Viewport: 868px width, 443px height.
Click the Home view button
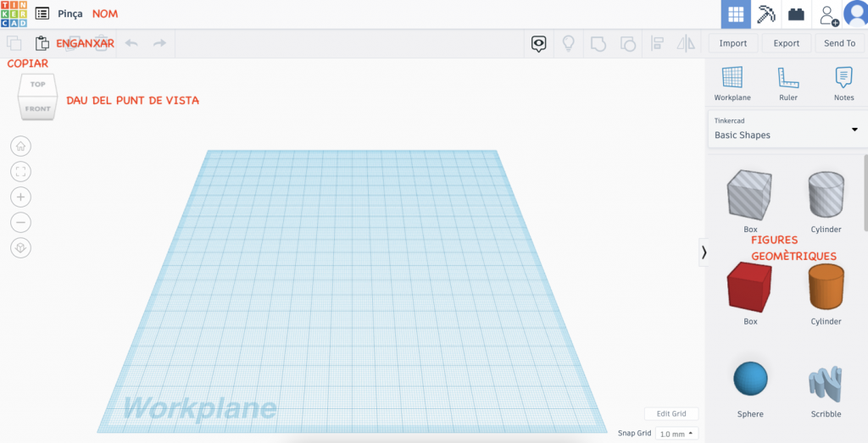[x=21, y=146]
